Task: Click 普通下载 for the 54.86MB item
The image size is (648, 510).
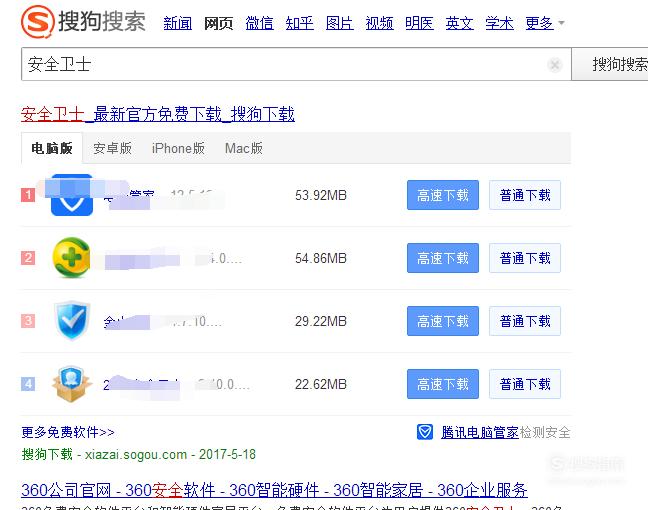Action: click(525, 258)
